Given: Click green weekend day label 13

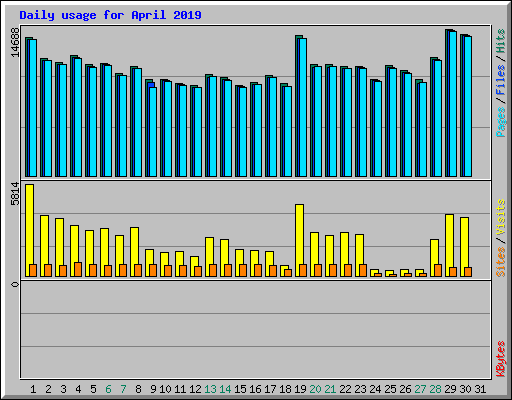Looking at the screenshot, I should pyautogui.click(x=210, y=389).
